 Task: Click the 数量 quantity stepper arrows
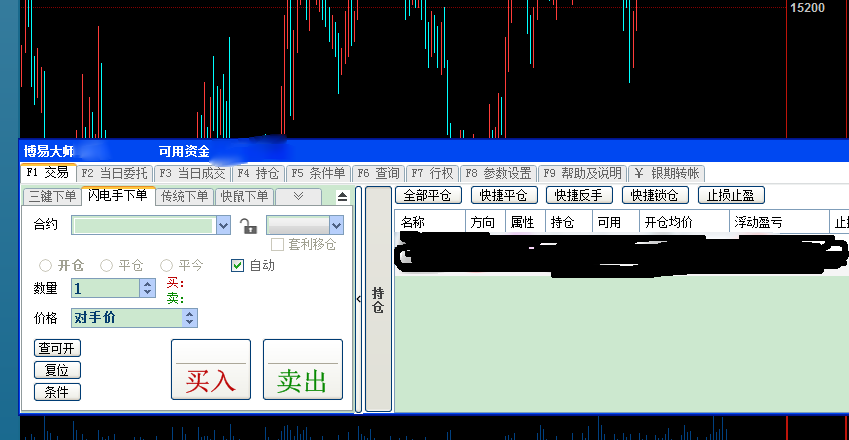click(x=148, y=288)
